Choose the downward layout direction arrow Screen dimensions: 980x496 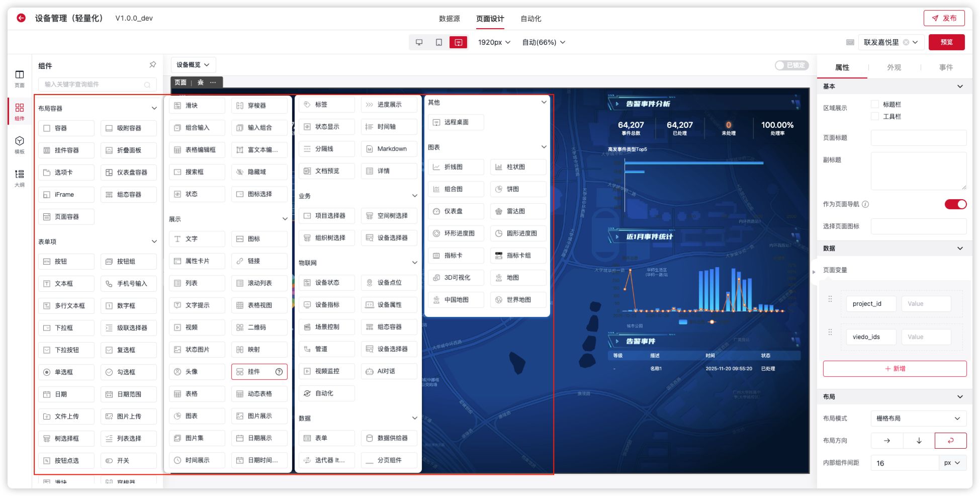(x=919, y=441)
